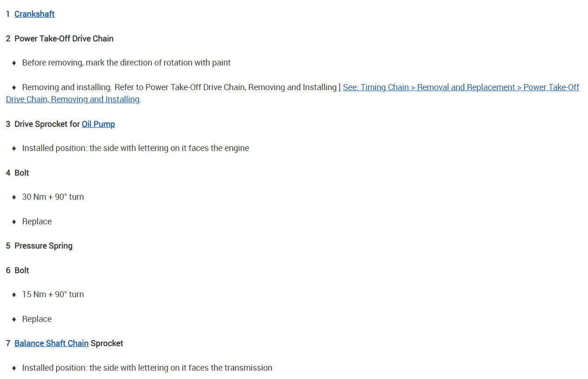Follow the Balance Shaft Chain link
588x379 pixels.
[51, 343]
